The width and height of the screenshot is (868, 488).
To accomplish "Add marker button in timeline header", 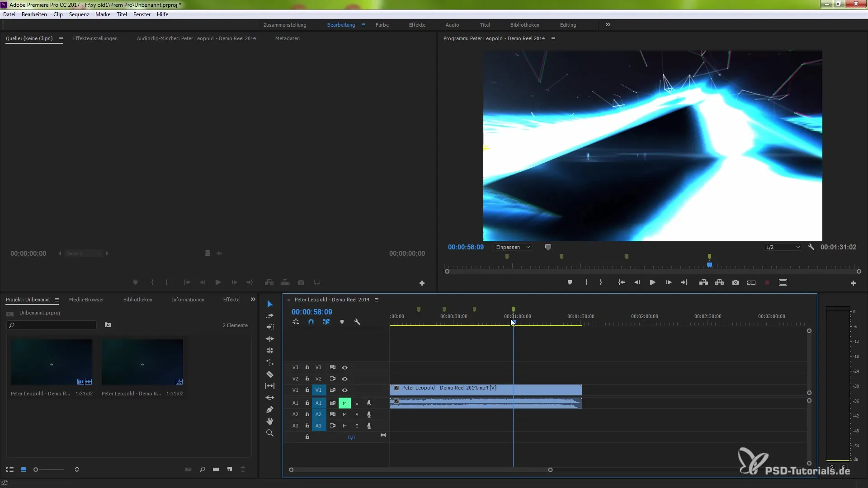I will coord(342,322).
